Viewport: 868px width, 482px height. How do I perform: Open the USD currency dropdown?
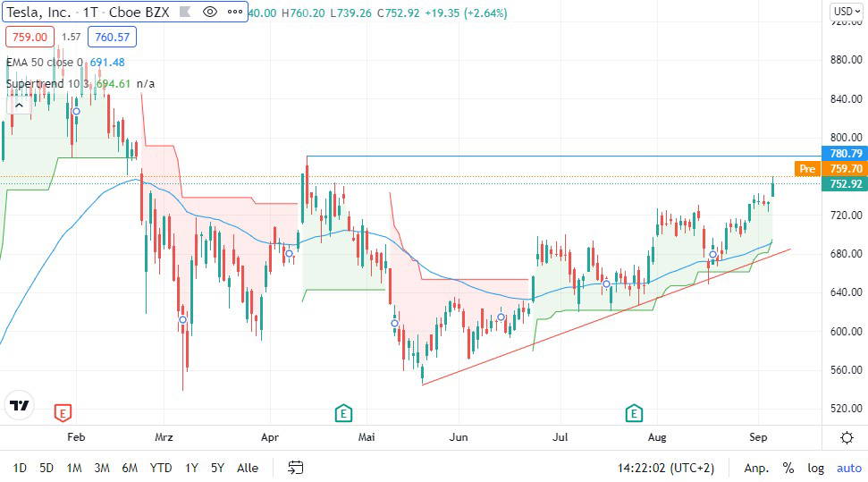tap(847, 11)
